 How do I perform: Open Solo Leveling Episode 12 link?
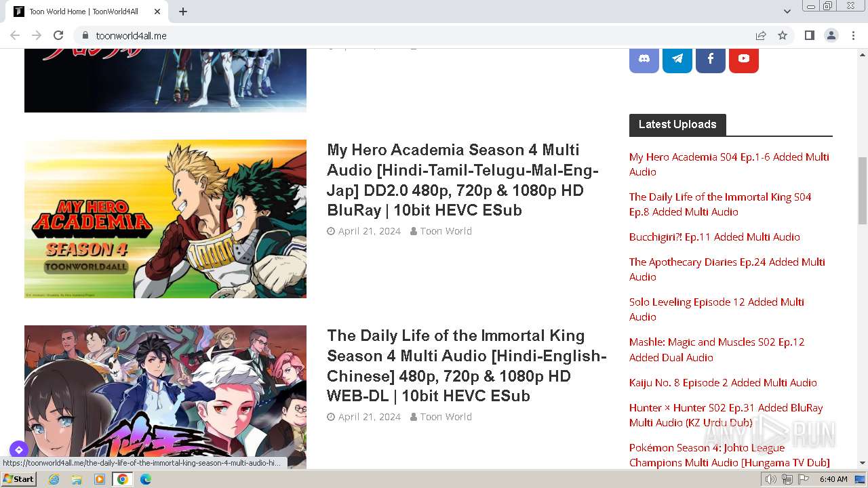pos(717,309)
